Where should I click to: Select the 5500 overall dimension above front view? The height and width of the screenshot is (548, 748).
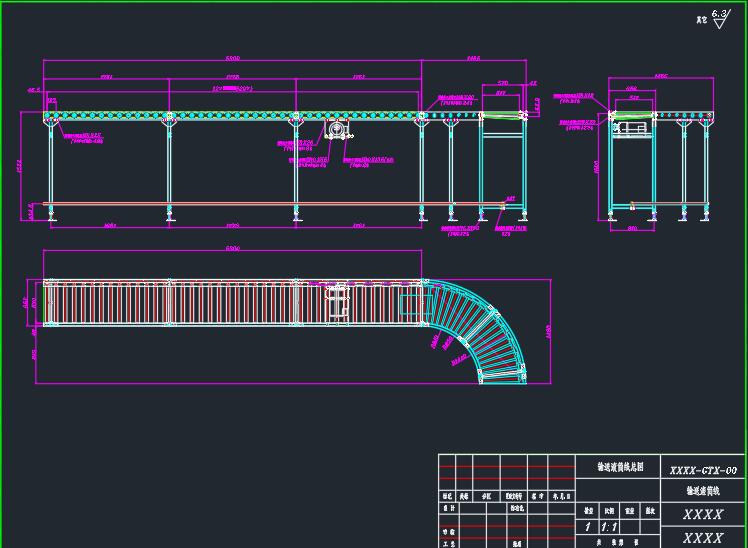[x=232, y=58]
